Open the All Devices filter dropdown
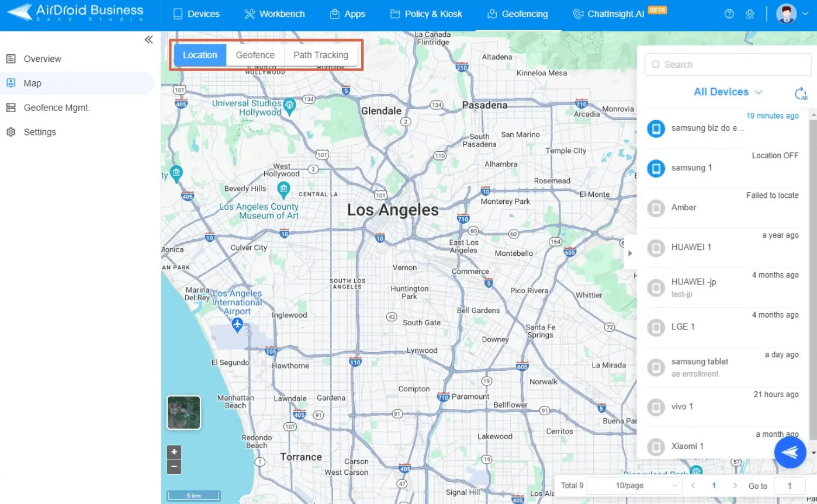Screen dimensions: 817x504 click(728, 92)
